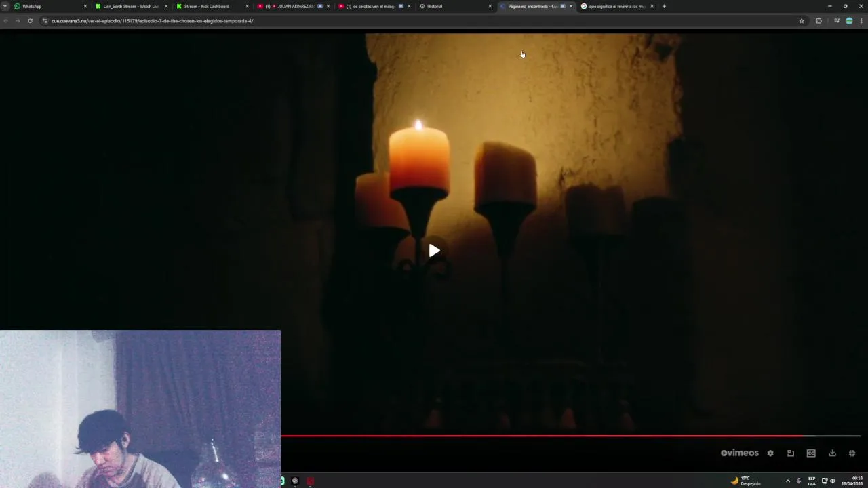The width and height of the screenshot is (868, 488).
Task: Open the tab search dropdown
Action: pos(5,6)
